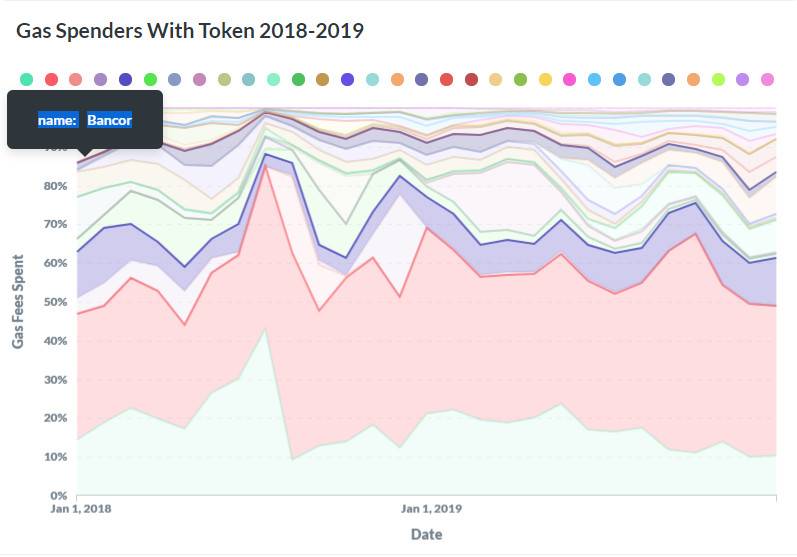Click the Bancor name tooltip
797x557 pixels.
click(85, 120)
